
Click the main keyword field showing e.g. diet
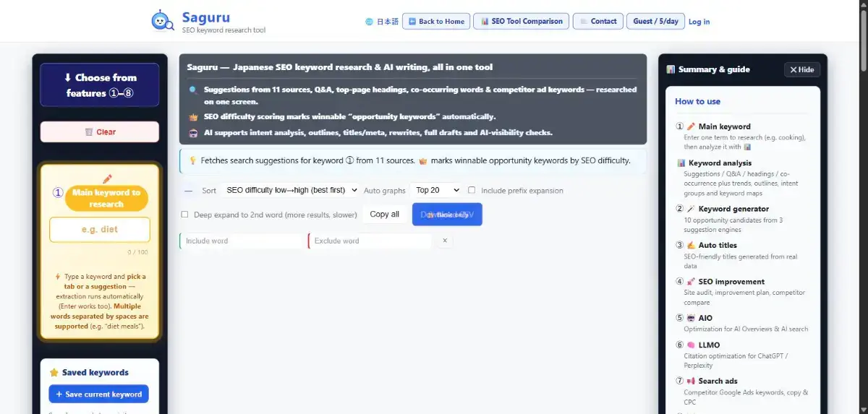100,230
